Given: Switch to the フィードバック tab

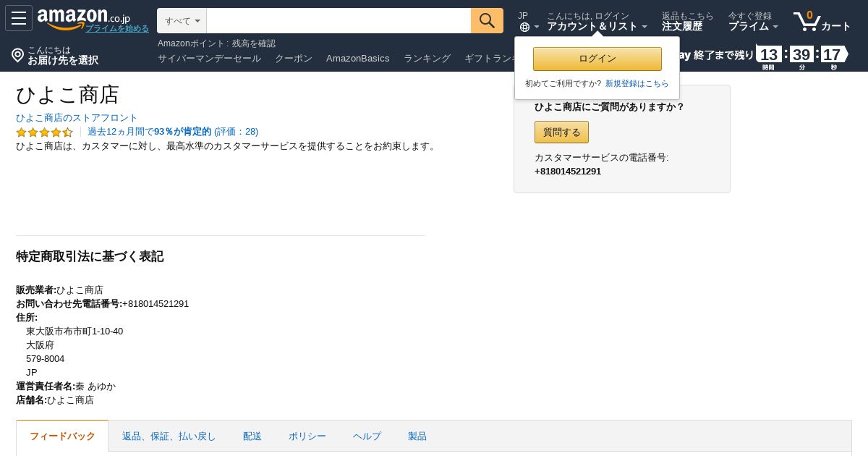Looking at the screenshot, I should tap(62, 436).
